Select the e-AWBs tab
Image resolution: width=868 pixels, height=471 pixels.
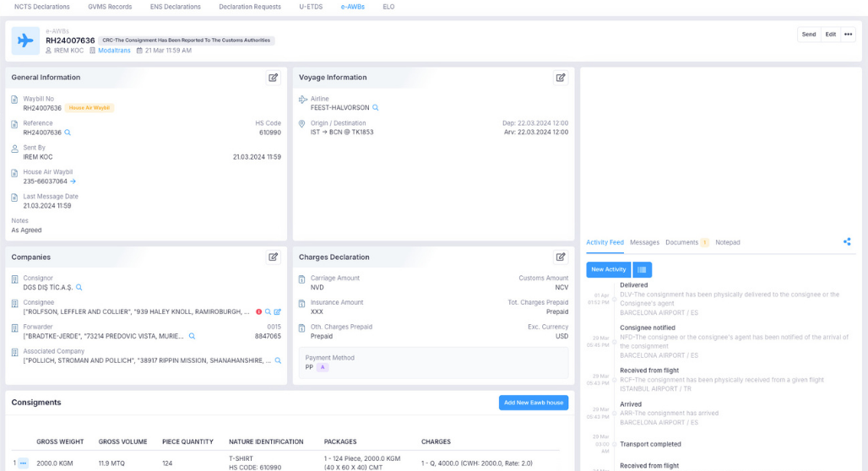(353, 8)
